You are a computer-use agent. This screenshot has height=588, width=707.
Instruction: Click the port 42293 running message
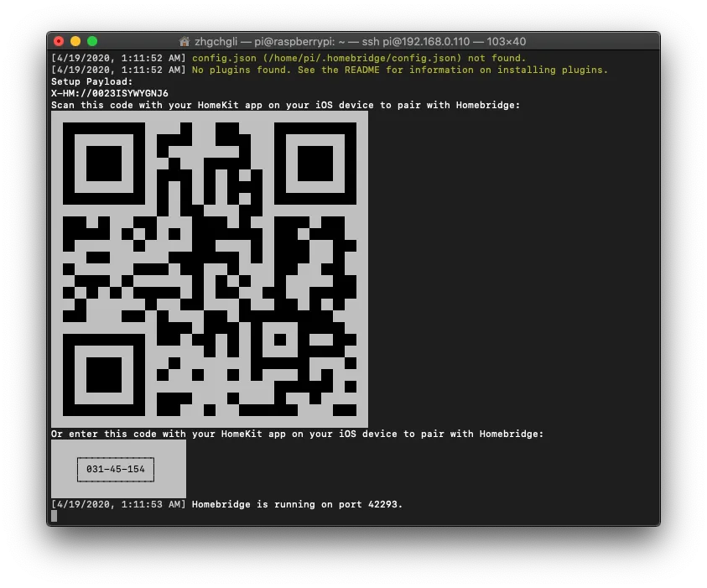pyautogui.click(x=297, y=504)
